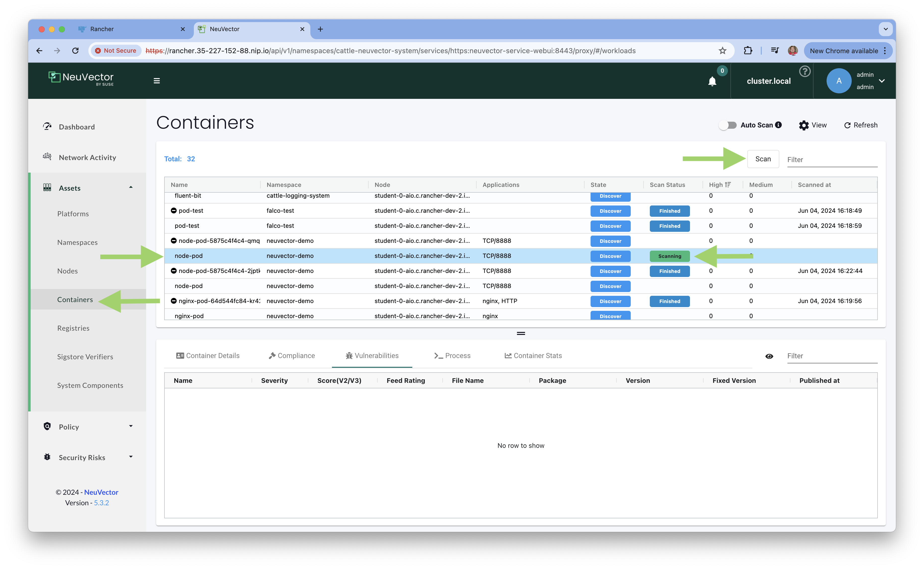Open Chrome extensions puzzle icon
This screenshot has width=924, height=569.
[748, 51]
